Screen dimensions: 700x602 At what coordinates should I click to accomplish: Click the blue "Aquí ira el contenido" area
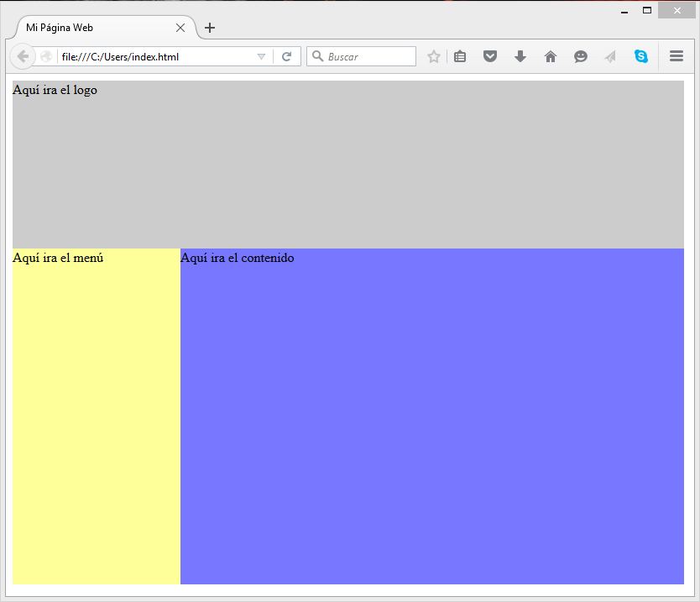432,416
